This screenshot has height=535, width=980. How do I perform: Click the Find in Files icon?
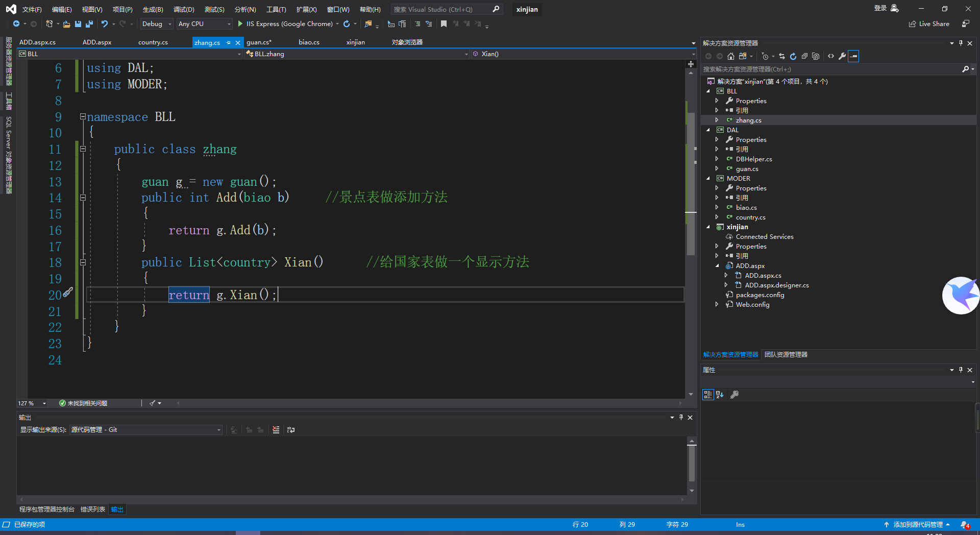pos(368,24)
